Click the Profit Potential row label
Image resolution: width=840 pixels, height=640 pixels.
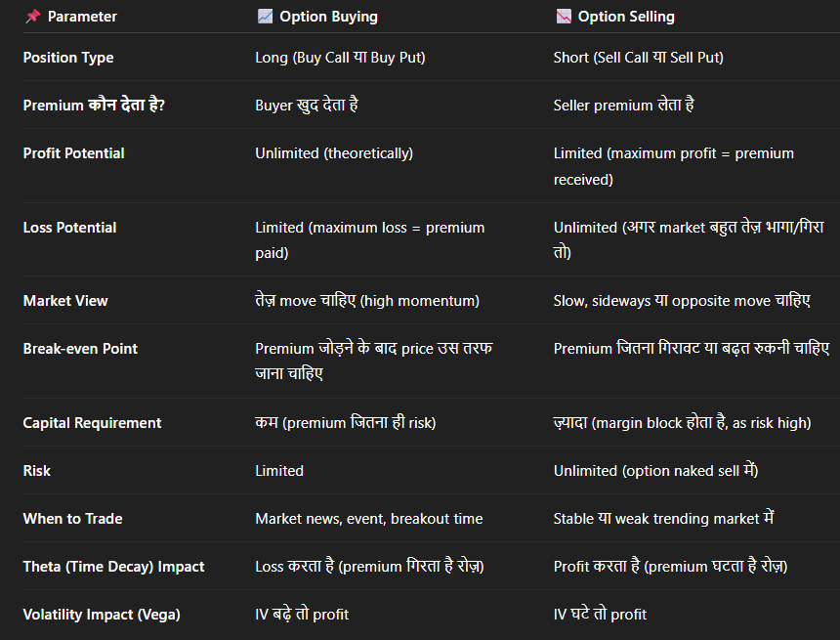(73, 153)
